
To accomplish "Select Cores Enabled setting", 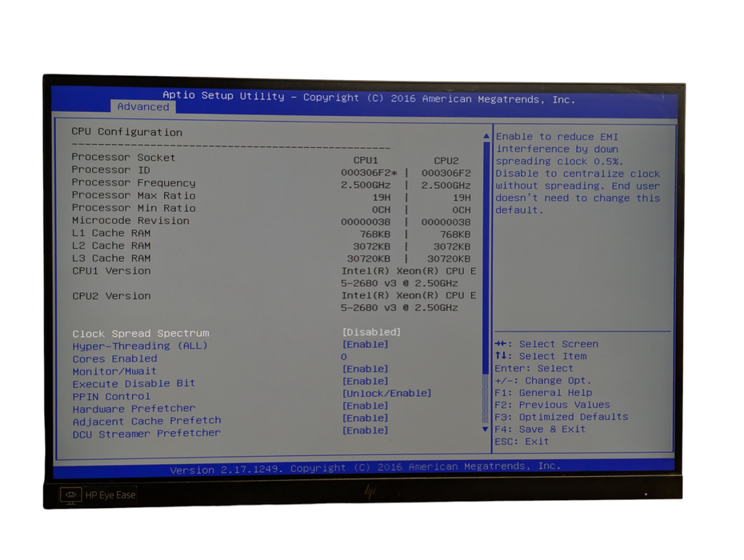I will (x=114, y=358).
